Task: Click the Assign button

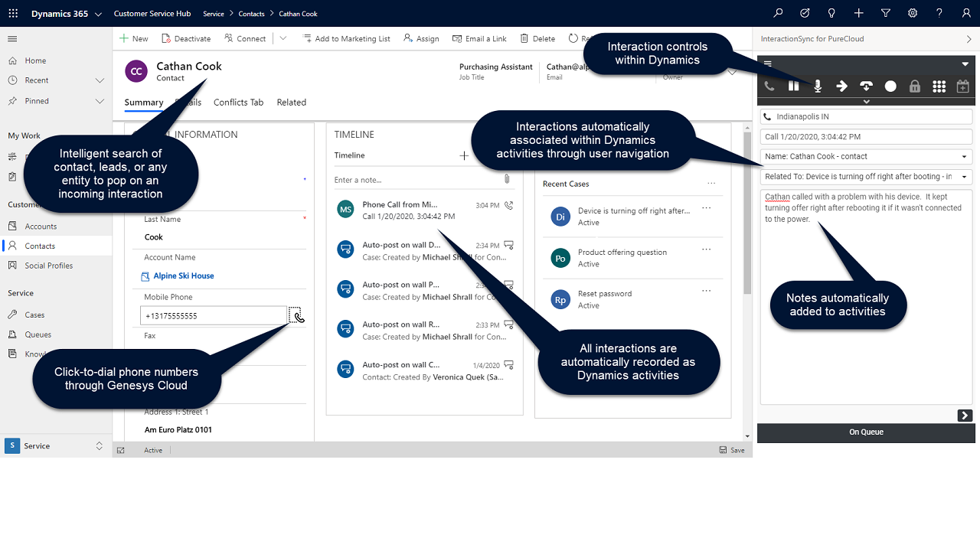Action: (x=421, y=38)
